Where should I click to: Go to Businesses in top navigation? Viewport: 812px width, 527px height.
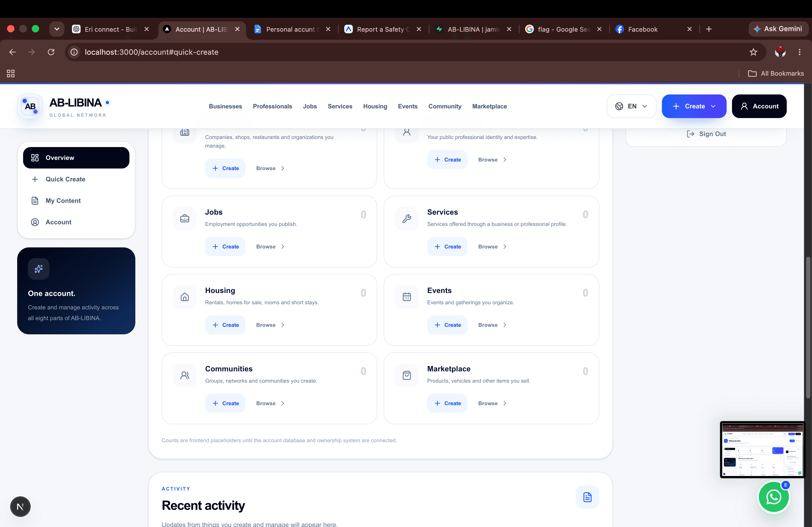pyautogui.click(x=225, y=106)
